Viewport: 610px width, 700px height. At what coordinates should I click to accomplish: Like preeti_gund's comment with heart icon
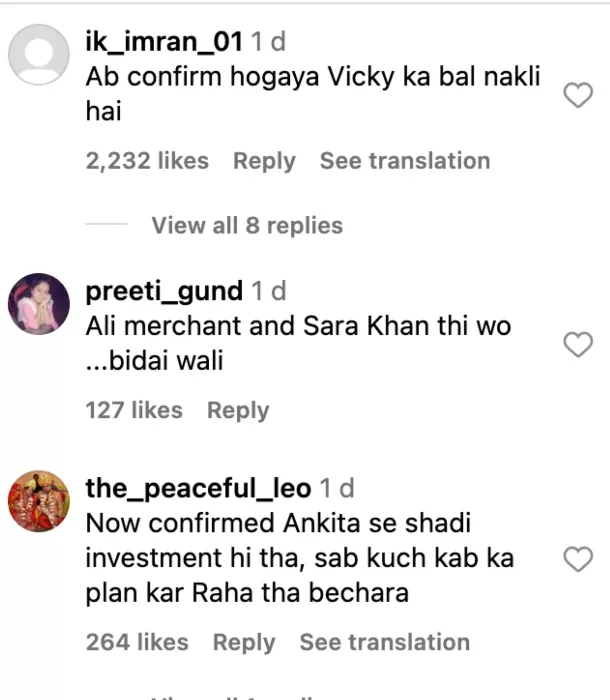tap(579, 345)
